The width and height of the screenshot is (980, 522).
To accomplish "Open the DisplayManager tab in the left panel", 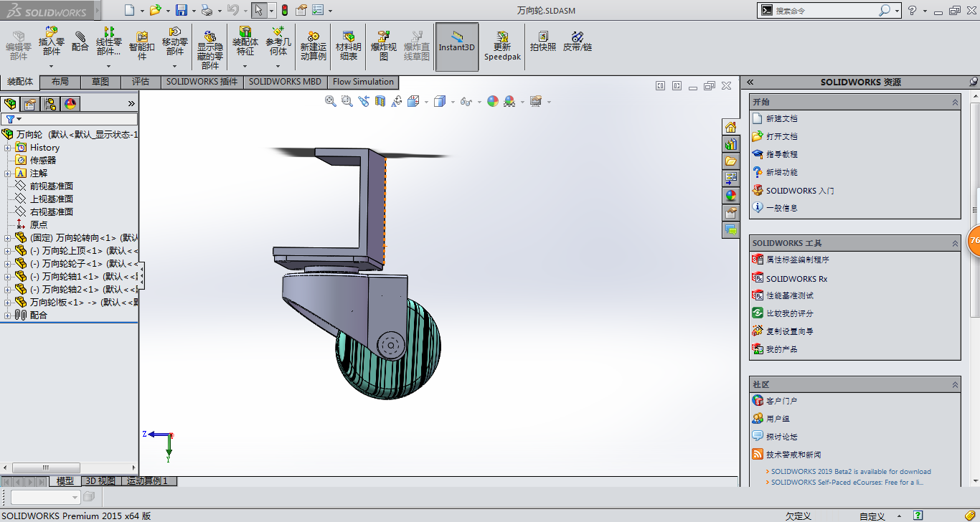I will coord(70,104).
